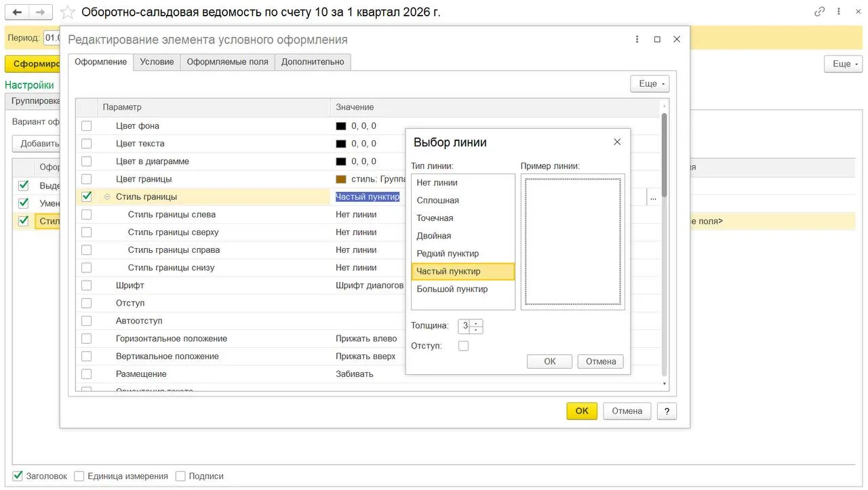Increase the Толщина value with up arrow
The image size is (868, 490).
tap(476, 323)
